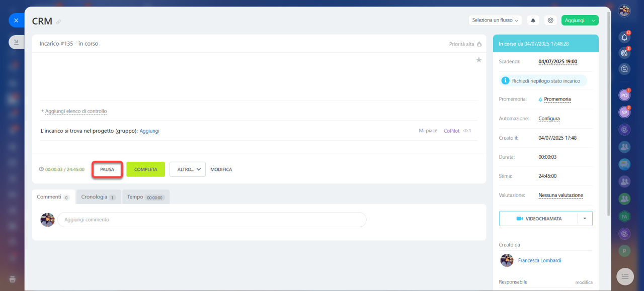Image resolution: width=644 pixels, height=291 pixels.
Task: Click Aggiungi link for project group
Action: (x=149, y=131)
